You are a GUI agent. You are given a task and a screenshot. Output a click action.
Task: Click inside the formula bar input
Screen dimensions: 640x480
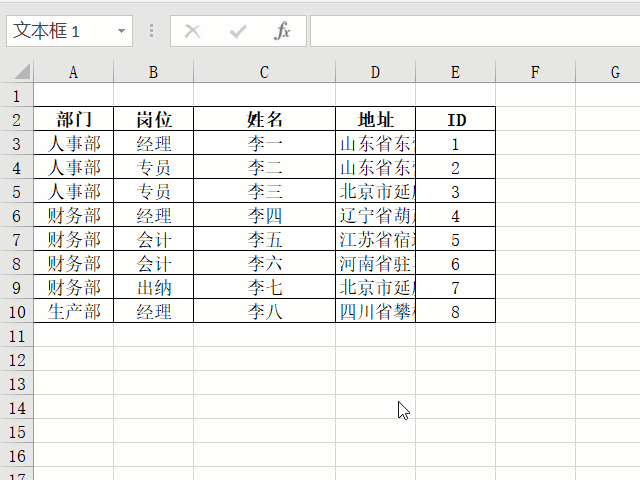475,31
